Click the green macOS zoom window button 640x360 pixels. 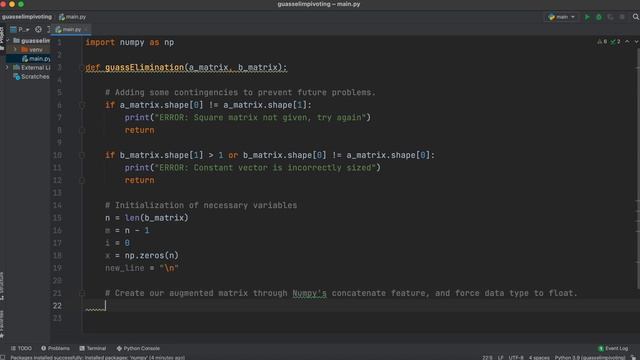(x=21, y=4)
